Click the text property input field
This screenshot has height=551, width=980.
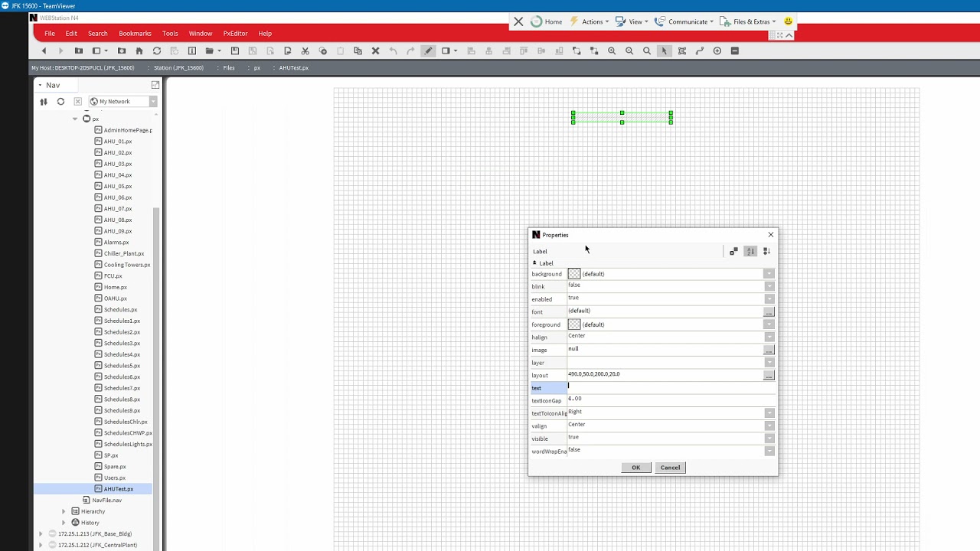click(671, 387)
